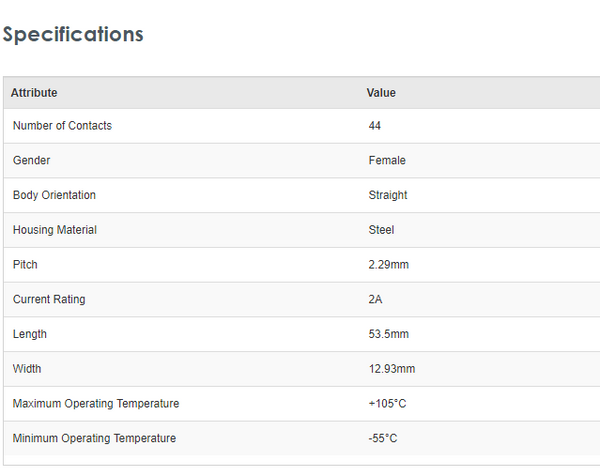600x476 pixels.
Task: Select the Number of Contacts label
Action: click(62, 126)
